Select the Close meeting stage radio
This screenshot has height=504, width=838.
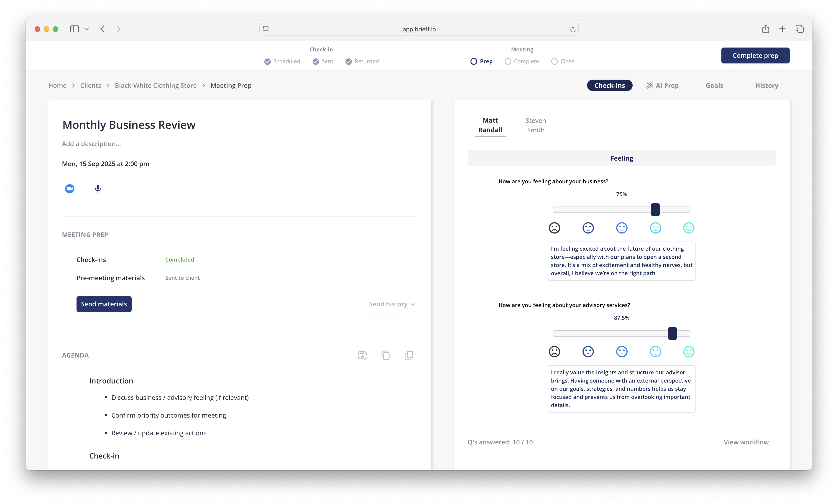554,61
